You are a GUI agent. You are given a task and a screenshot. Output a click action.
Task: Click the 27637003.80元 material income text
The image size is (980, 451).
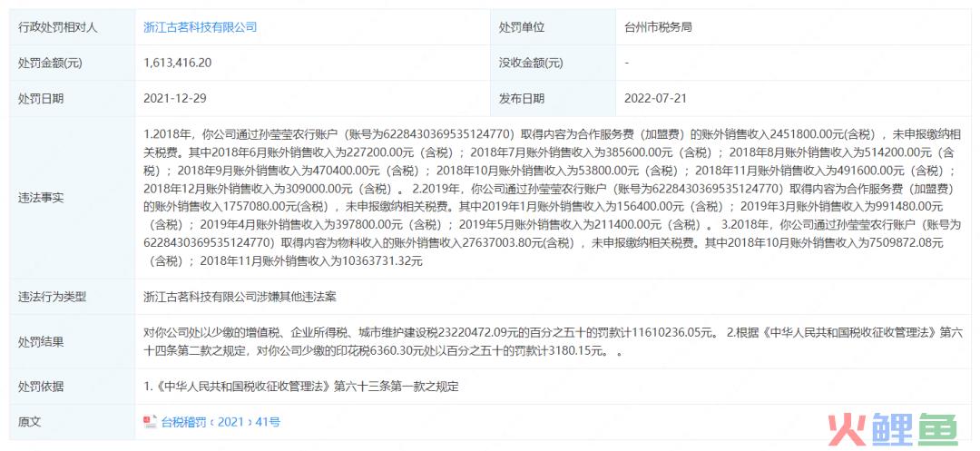[503, 243]
